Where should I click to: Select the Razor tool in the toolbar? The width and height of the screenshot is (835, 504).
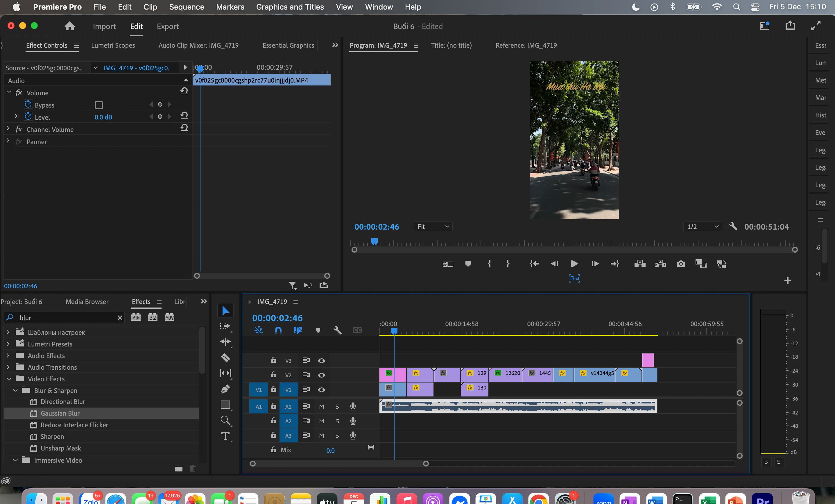[x=225, y=358]
